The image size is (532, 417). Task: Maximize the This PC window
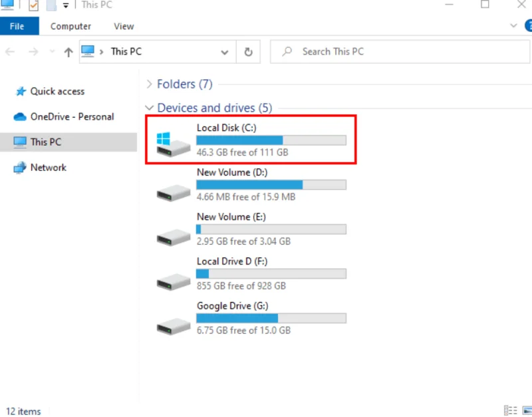(x=485, y=4)
